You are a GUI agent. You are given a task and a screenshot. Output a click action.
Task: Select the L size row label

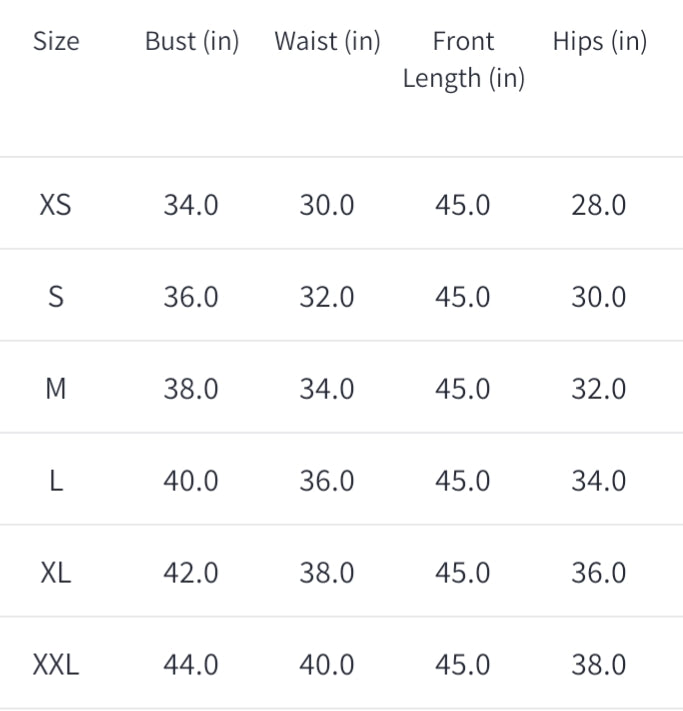(56, 481)
